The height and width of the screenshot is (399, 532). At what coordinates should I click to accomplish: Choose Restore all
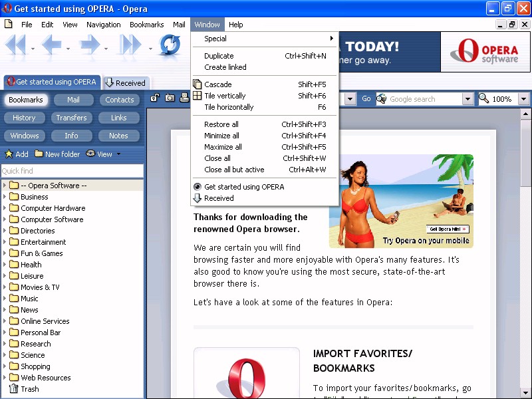[x=265, y=124]
